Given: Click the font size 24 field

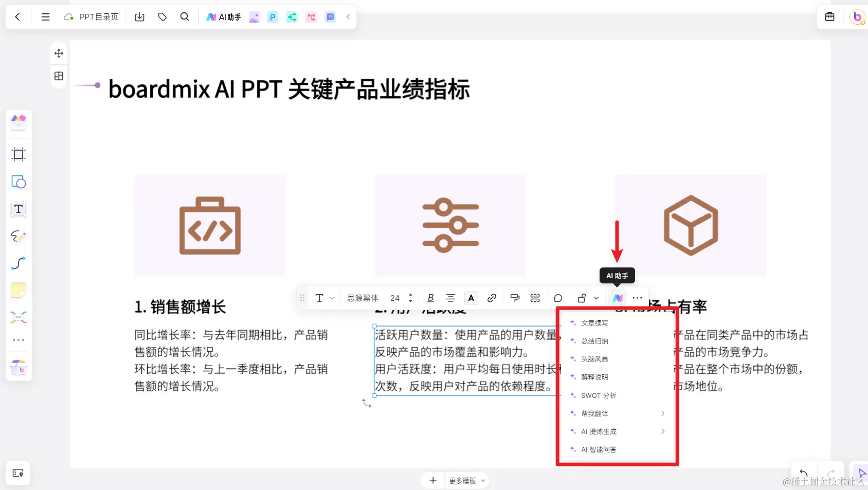Looking at the screenshot, I should click(395, 298).
